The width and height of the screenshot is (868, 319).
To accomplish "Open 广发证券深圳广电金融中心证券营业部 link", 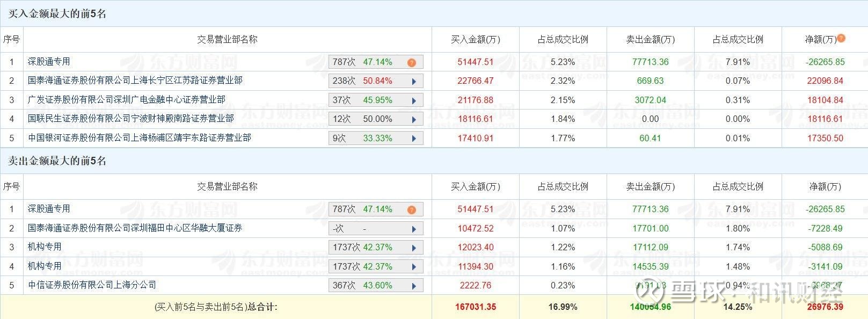I will pyautogui.click(x=126, y=99).
